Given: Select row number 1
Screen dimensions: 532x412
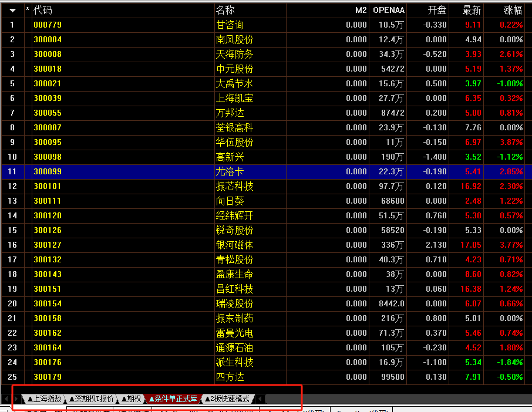Looking at the screenshot, I should tap(12, 25).
